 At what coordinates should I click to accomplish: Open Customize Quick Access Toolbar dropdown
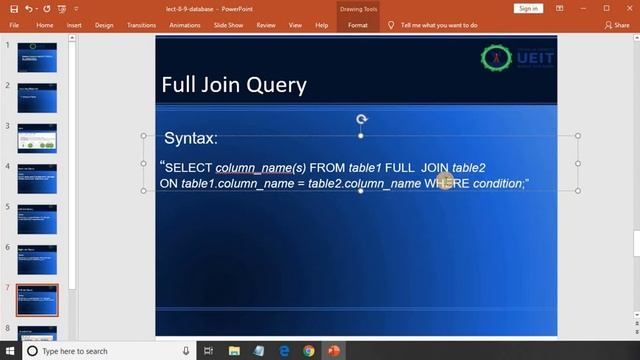(76, 9)
